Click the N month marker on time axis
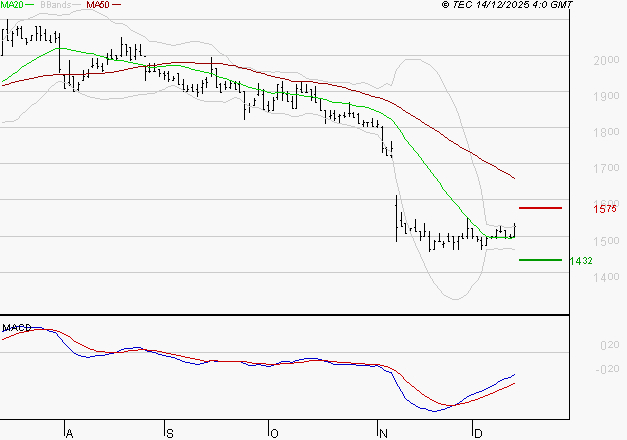Viewport: 627px width, 440px height. 383,434
